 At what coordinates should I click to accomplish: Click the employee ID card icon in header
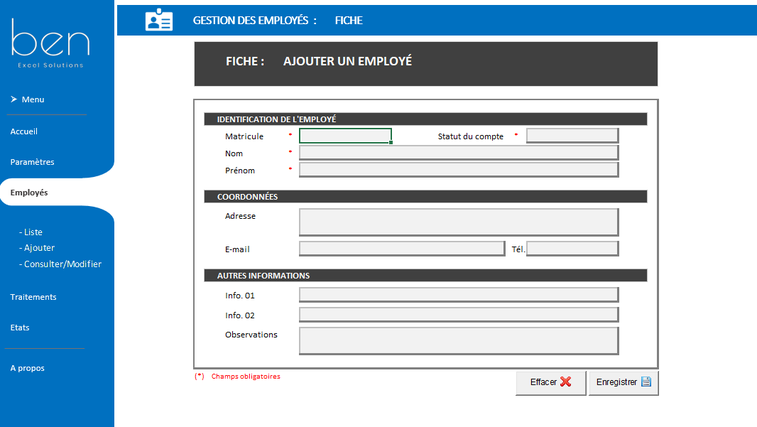tap(159, 20)
